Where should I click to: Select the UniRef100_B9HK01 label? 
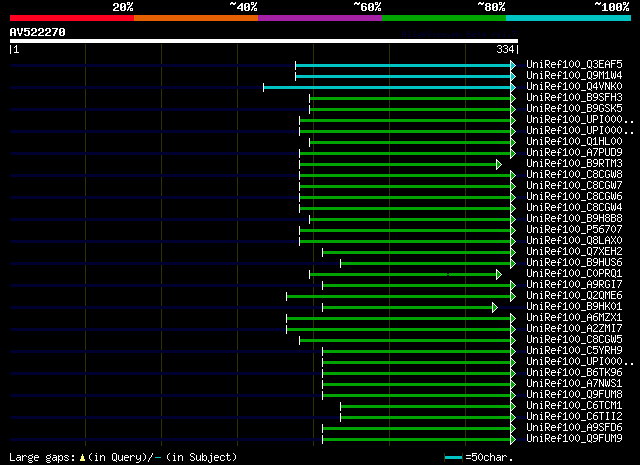[574, 307]
